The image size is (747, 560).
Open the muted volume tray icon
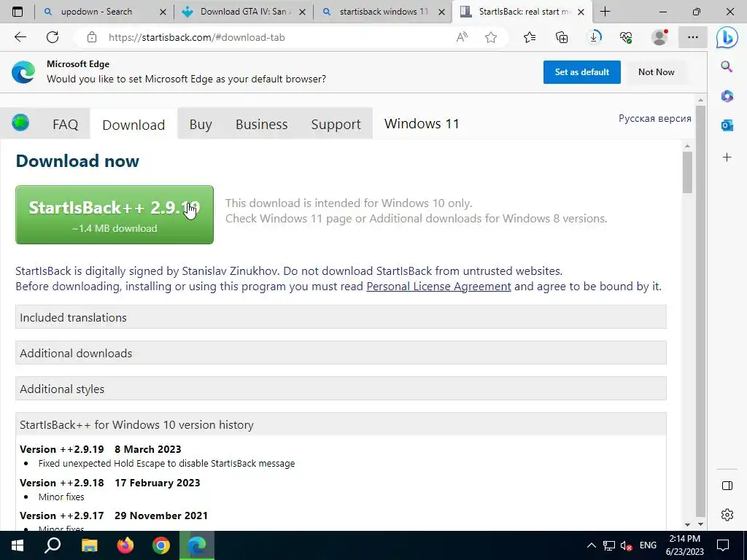pyautogui.click(x=626, y=545)
